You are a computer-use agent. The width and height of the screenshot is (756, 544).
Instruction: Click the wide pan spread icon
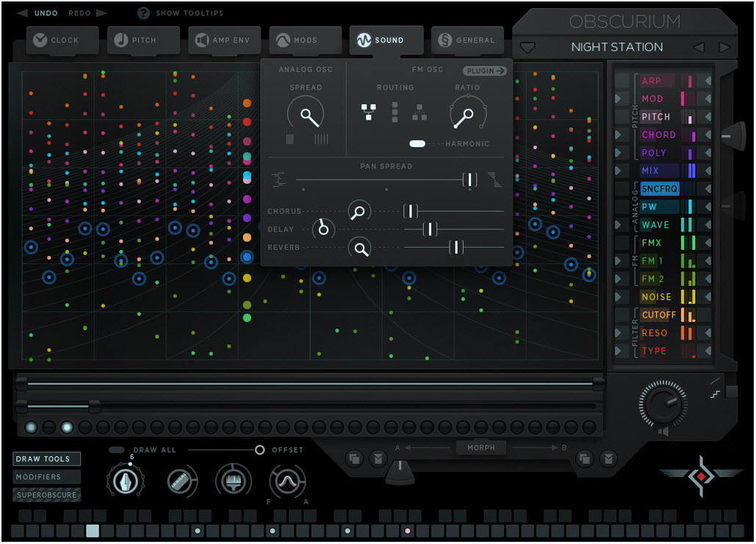click(494, 179)
